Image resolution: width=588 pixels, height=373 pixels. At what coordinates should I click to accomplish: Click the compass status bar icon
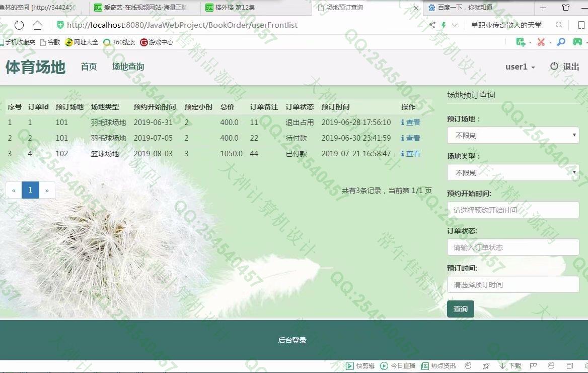[x=468, y=366]
